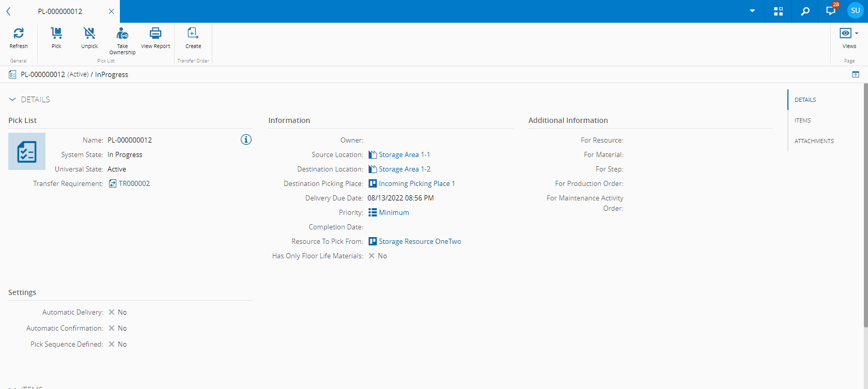Click the Pick cart icon
This screenshot has width=868, height=389.
point(56,33)
